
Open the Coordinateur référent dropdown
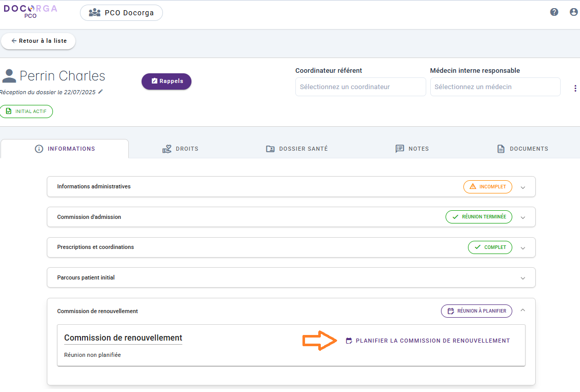[360, 87]
